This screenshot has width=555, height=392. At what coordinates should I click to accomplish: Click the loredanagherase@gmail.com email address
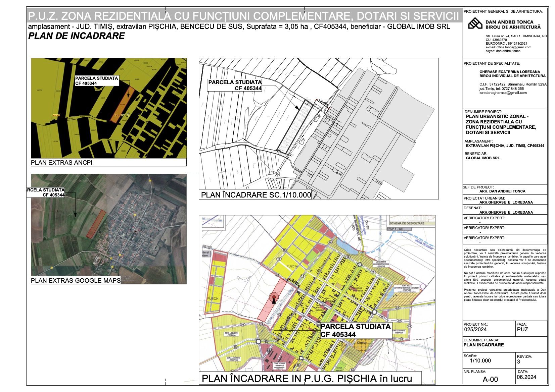click(x=503, y=93)
